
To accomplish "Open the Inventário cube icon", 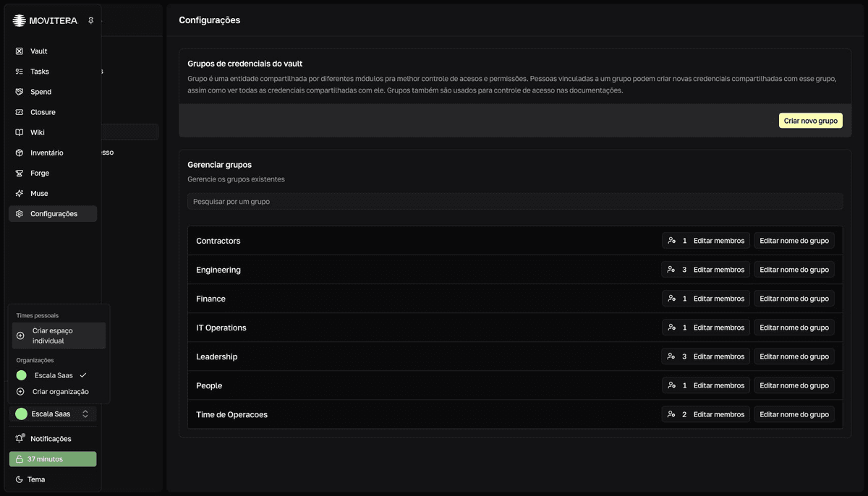I will pyautogui.click(x=20, y=153).
